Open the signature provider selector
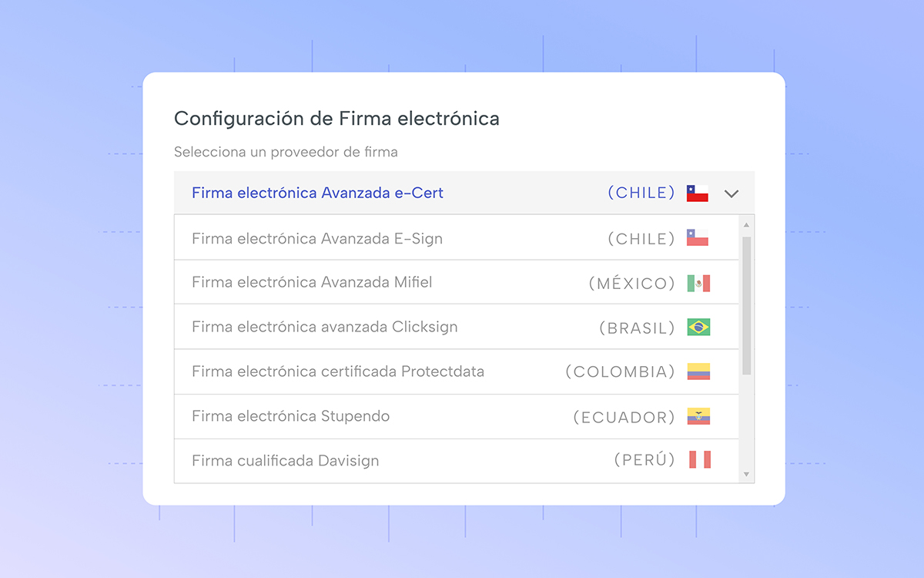The height and width of the screenshot is (578, 924). point(462,193)
